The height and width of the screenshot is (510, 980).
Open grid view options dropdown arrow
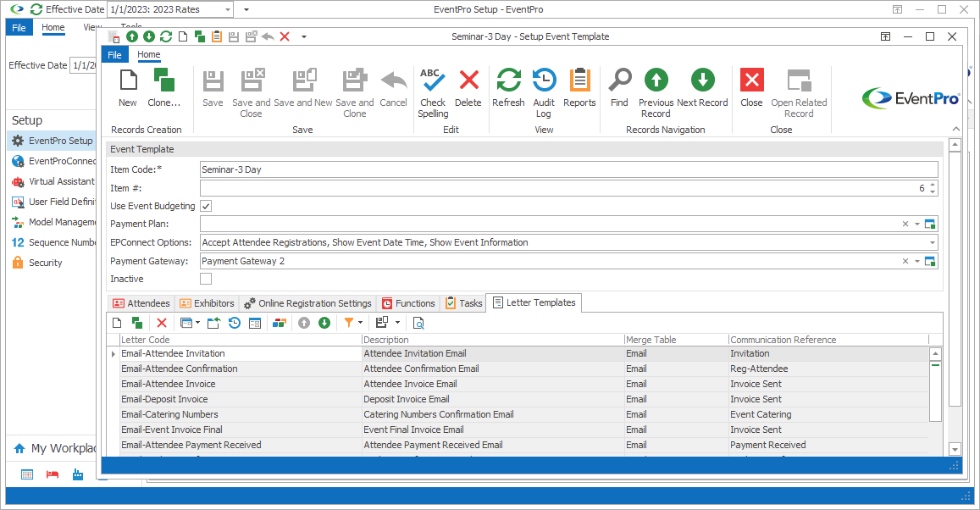tap(197, 323)
